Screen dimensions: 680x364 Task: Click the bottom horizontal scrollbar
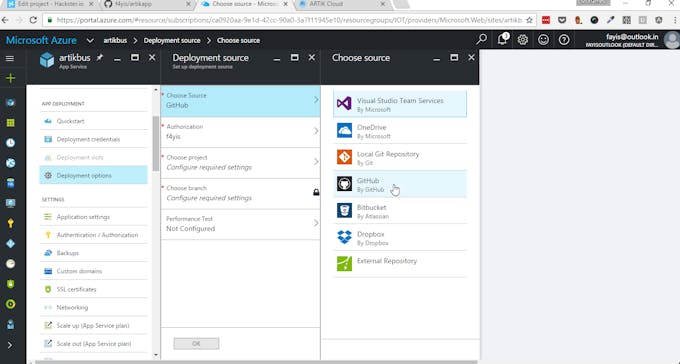pos(256,361)
